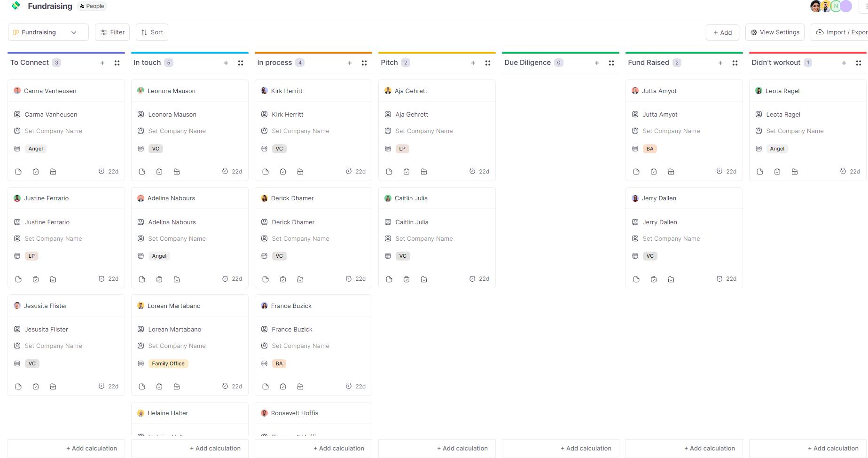Click the Fundraising diamond logo icon
This screenshot has width=868, height=458.
coord(16,6)
